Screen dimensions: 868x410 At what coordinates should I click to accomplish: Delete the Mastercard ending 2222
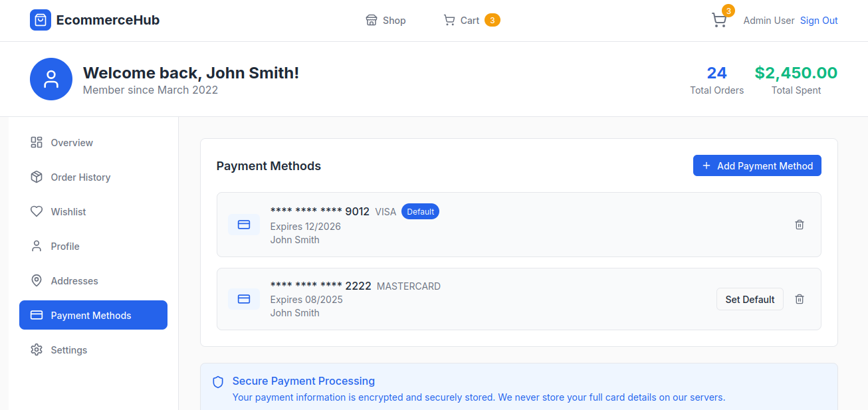(800, 299)
